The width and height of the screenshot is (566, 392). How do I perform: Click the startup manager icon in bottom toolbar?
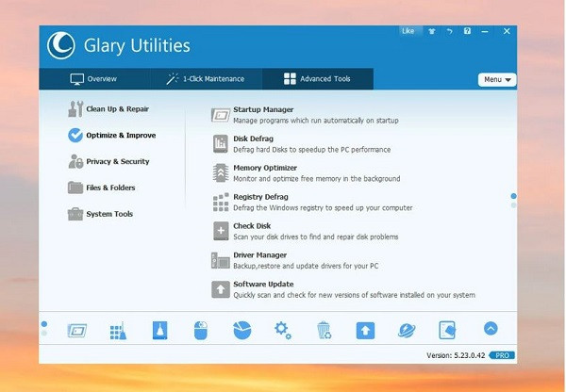(77, 331)
